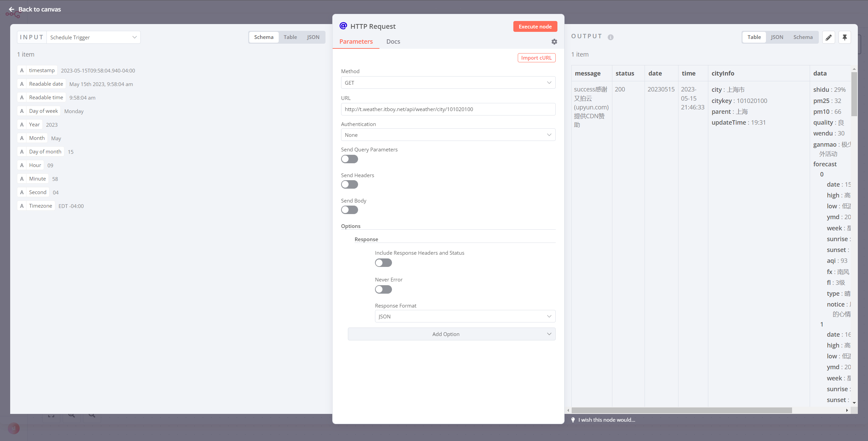Select the output JSON view tab
This screenshot has height=441, width=868.
tap(777, 37)
